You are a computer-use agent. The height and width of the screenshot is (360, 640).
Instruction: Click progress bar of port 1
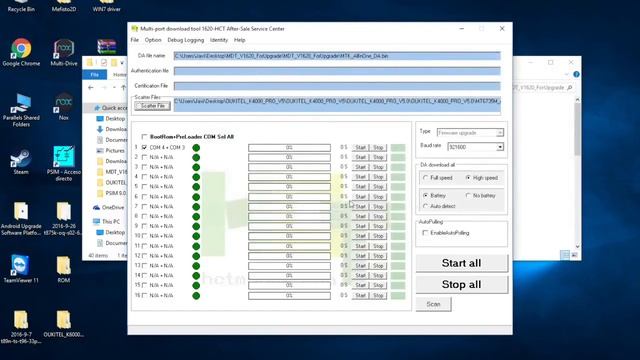289,147
